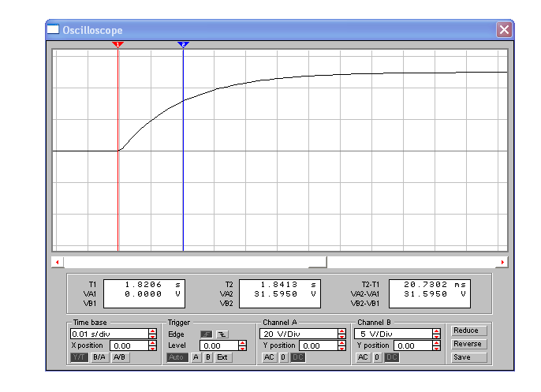
Task: Set Channel A coupling to 0
Action: [x=283, y=357]
